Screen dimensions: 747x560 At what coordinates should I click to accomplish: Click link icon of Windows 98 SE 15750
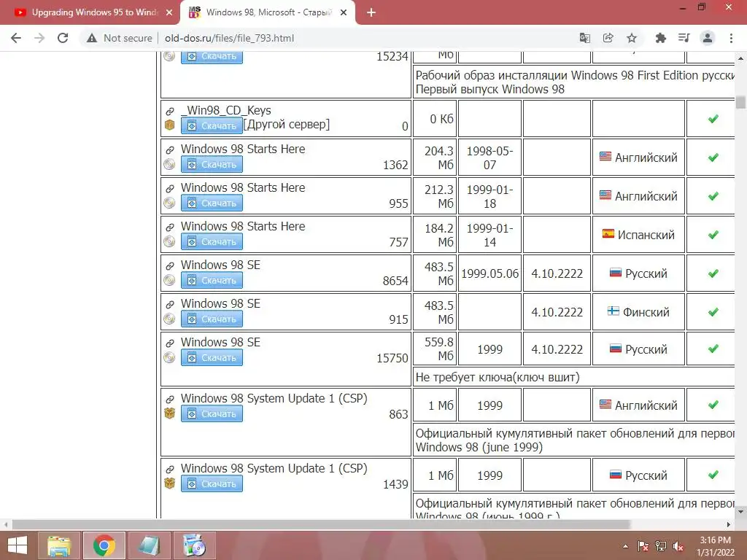point(169,343)
